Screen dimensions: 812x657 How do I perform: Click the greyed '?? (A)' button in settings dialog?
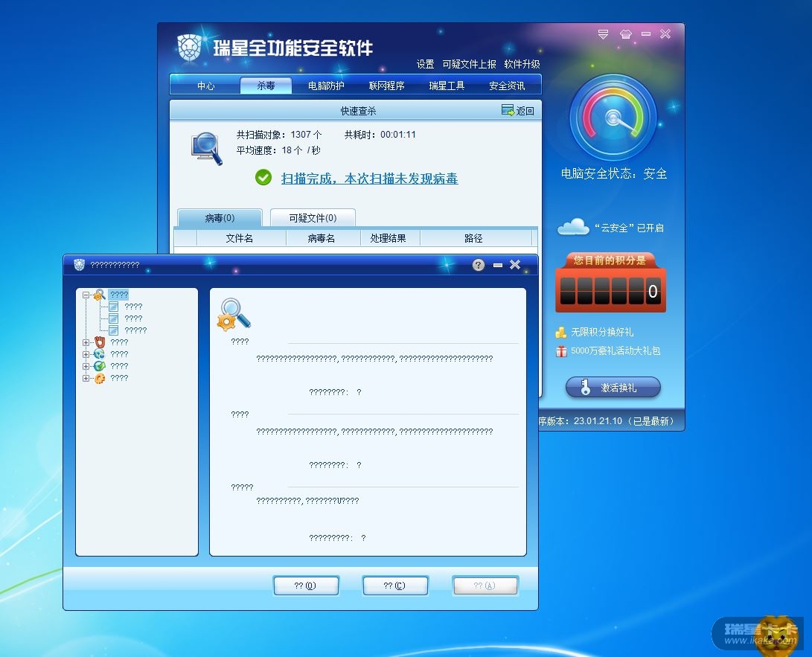(x=485, y=586)
